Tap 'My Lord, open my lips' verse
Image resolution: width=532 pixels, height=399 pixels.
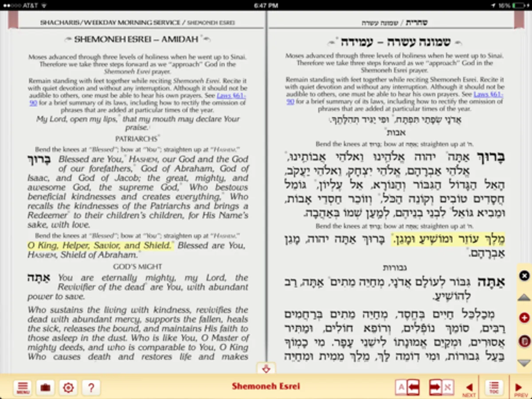(138, 123)
